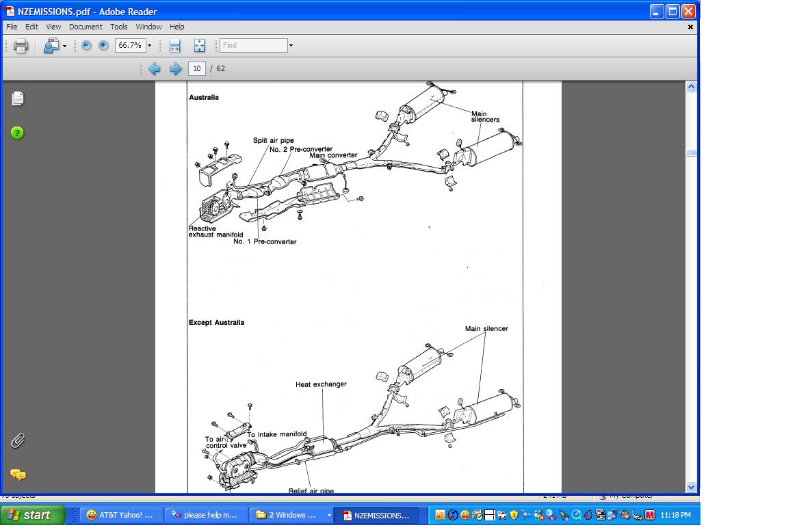
Task: Open the collaboration tool dropdown arrow
Action: click(64, 46)
